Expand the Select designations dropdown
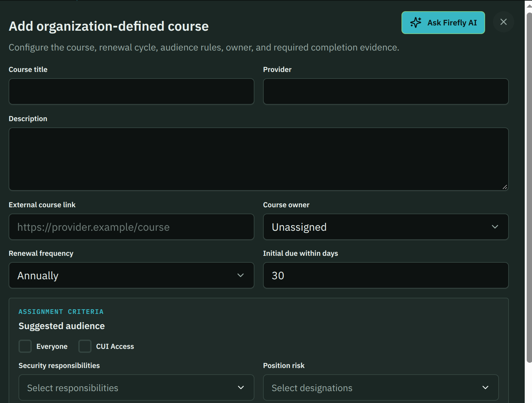Image resolution: width=532 pixels, height=403 pixels. click(381, 387)
